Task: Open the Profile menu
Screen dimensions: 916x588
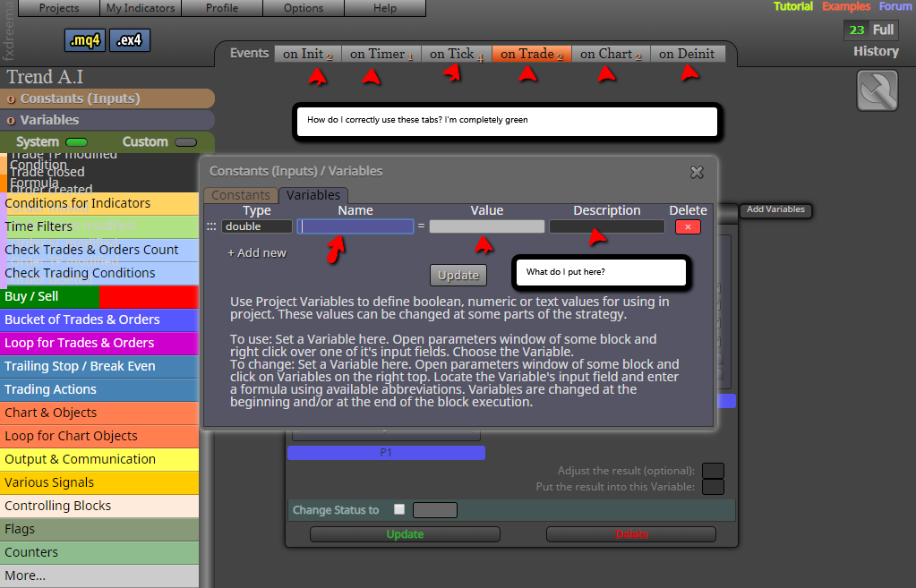Action: coord(222,8)
